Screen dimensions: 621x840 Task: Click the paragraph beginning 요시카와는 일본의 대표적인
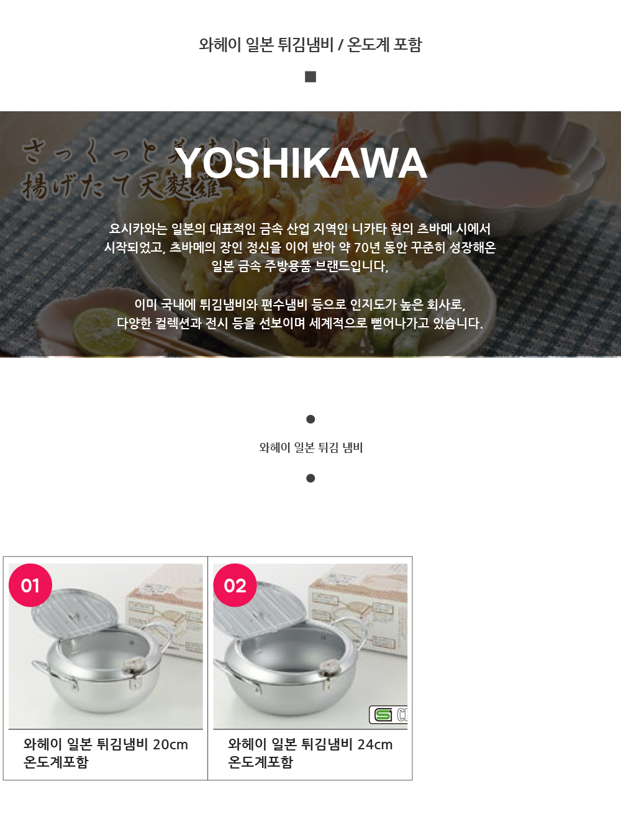(301, 247)
